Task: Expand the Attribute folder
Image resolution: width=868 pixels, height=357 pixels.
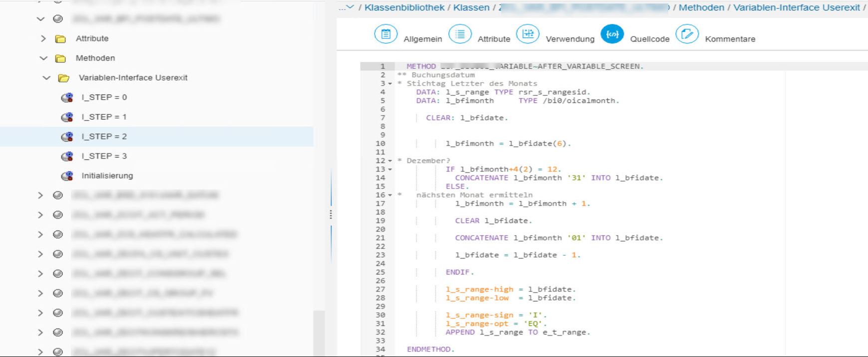Action: click(x=43, y=38)
